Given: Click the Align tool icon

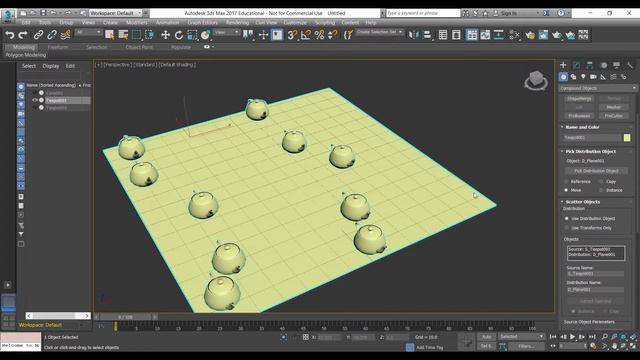Looking at the screenshot, I should pyautogui.click(x=427, y=35).
